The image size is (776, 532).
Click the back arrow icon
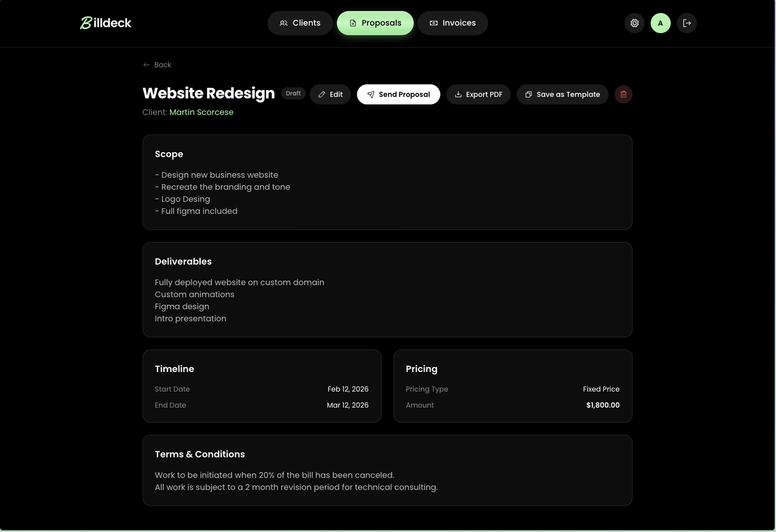click(146, 65)
